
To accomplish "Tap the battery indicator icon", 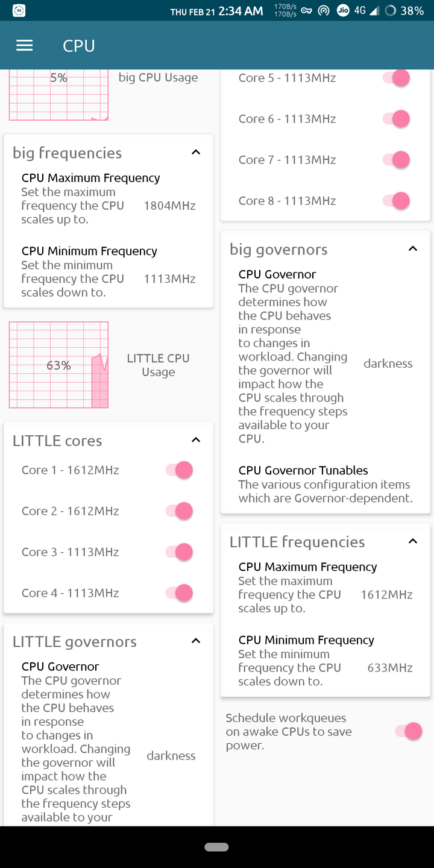I will [x=391, y=11].
